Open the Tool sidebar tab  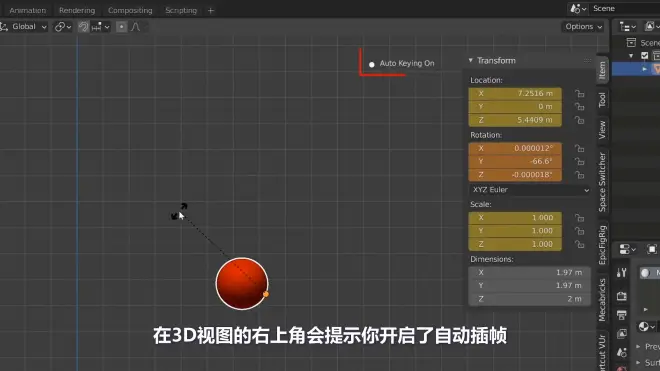602,100
